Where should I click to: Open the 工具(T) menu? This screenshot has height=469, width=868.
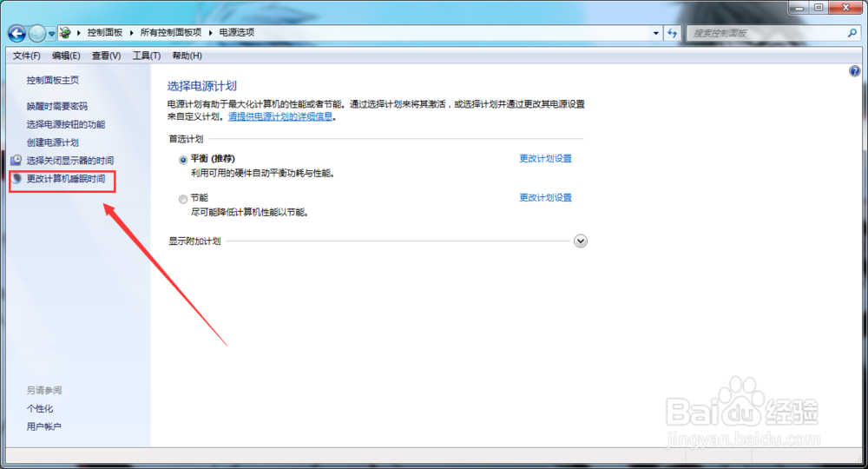coord(146,56)
